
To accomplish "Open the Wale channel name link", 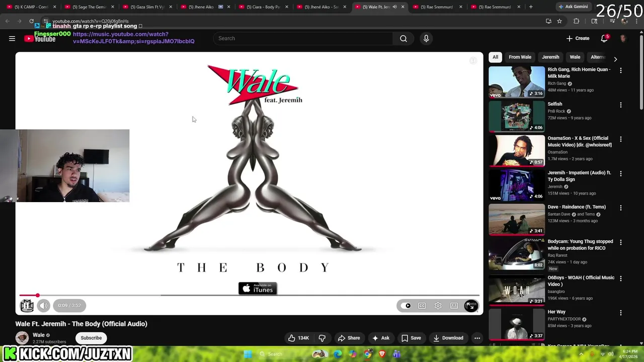I will (39, 335).
